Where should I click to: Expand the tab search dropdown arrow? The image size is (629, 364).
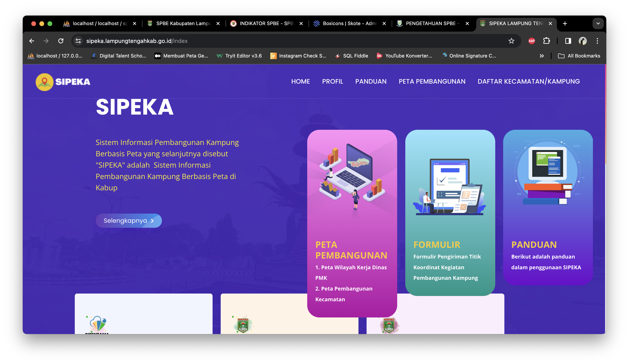598,23
